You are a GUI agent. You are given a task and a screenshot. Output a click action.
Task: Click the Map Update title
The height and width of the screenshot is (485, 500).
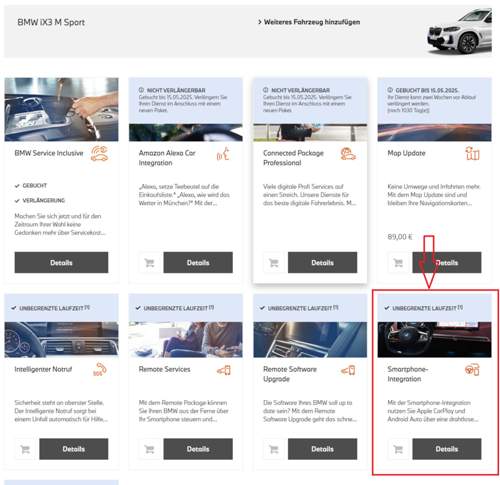click(406, 153)
